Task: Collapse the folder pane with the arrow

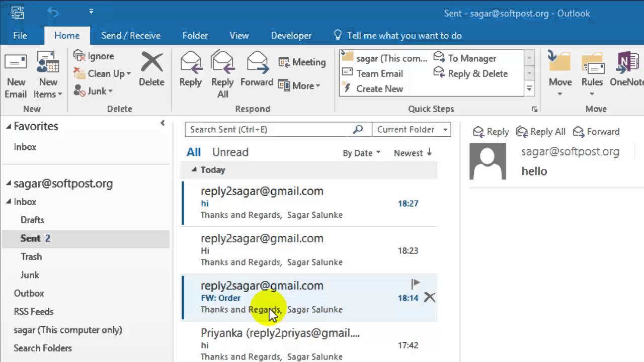Action: click(163, 123)
